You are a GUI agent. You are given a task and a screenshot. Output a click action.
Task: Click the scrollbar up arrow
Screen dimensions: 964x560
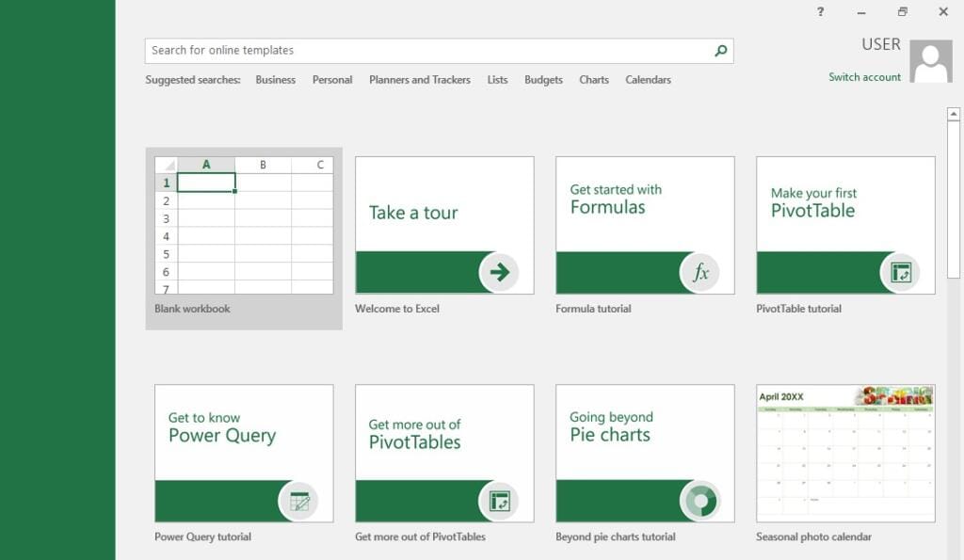click(x=953, y=114)
